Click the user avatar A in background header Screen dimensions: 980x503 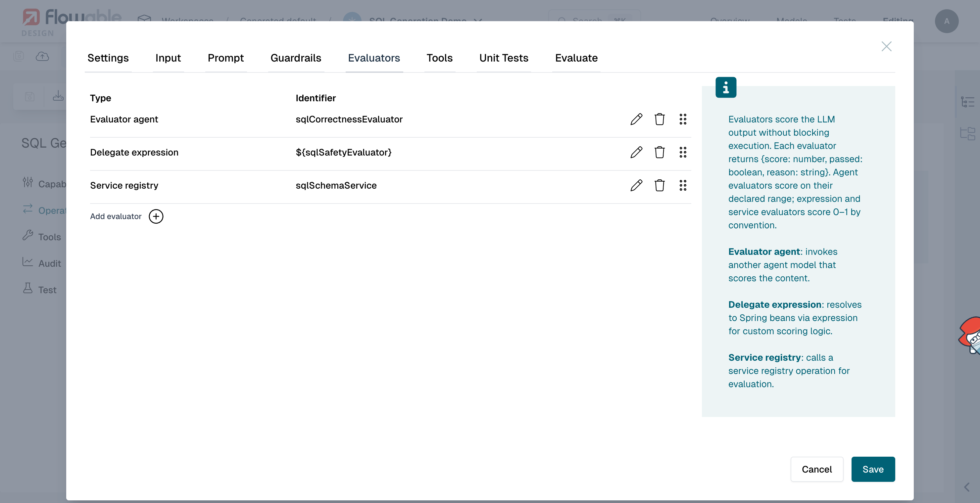(947, 21)
